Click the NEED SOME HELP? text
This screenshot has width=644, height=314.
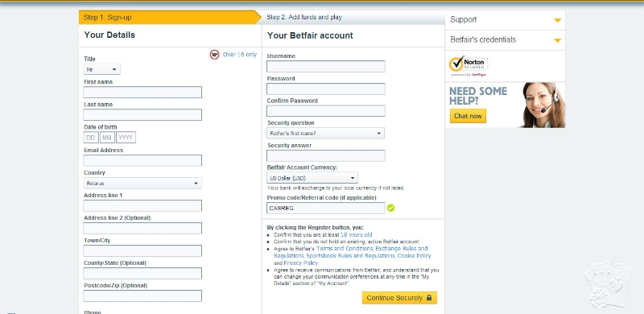click(x=478, y=96)
